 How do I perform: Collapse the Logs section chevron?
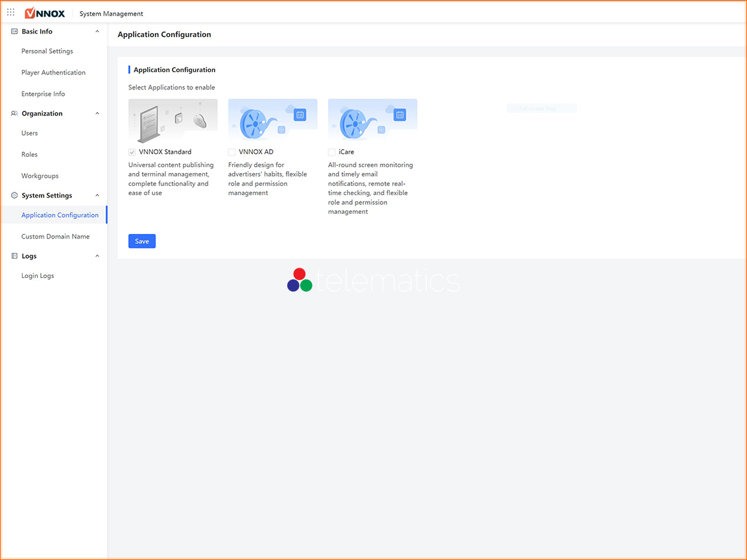tap(97, 256)
